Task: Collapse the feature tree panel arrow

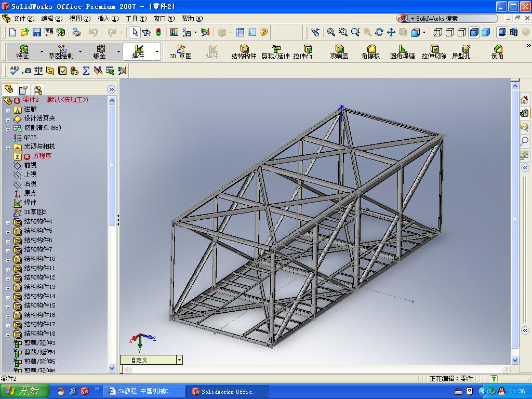Action: pos(111,89)
